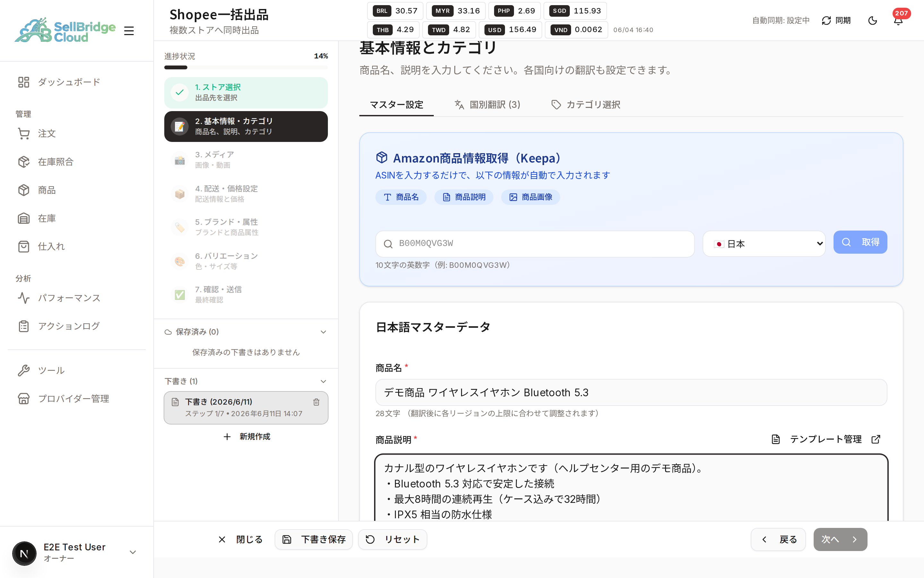Collapse the 保存済み (0) section

(246, 332)
